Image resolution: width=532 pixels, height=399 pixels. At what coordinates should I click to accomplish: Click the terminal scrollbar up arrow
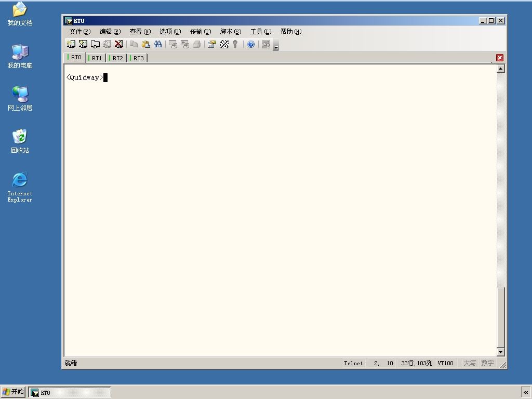click(x=501, y=69)
